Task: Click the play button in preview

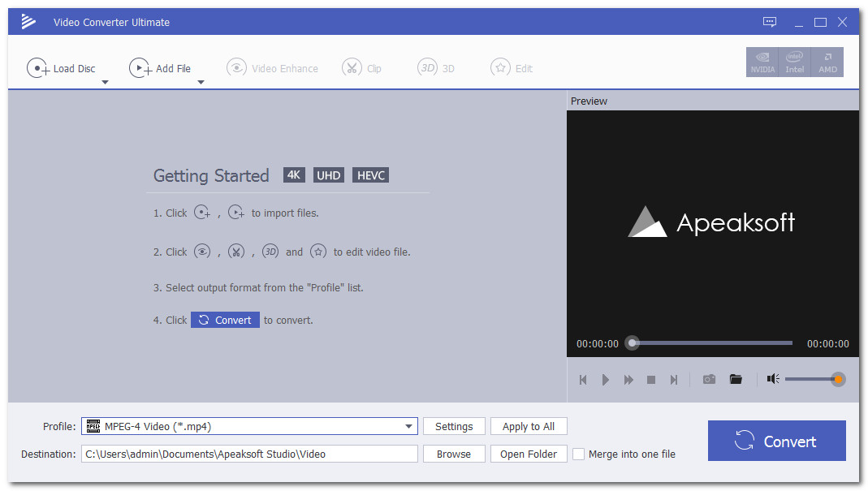Action: [605, 380]
